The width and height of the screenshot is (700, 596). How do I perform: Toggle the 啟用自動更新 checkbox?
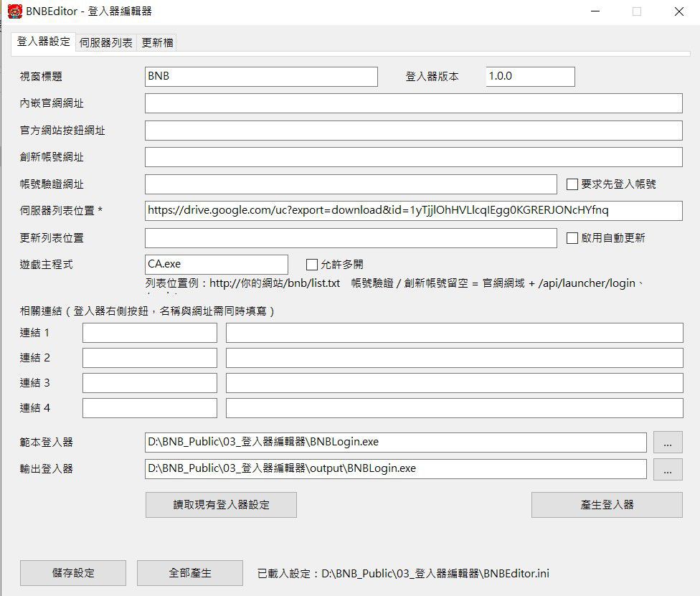572,238
